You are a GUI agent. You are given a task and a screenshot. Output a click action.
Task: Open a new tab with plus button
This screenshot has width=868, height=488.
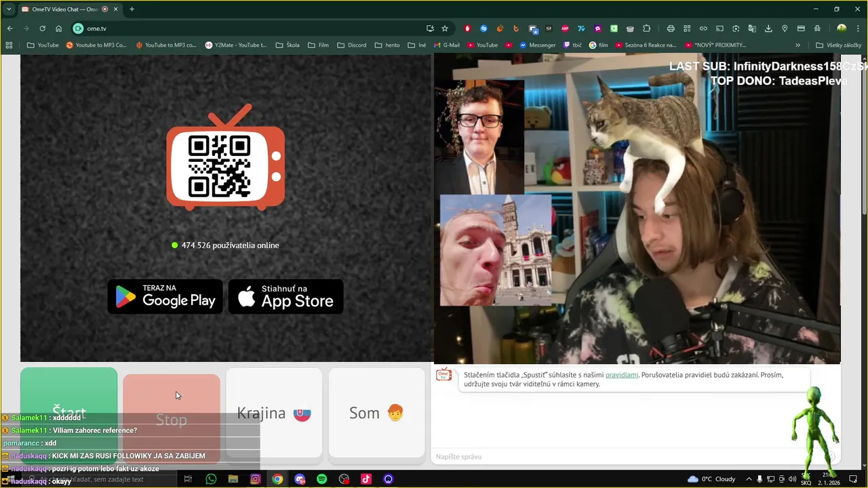pos(132,9)
